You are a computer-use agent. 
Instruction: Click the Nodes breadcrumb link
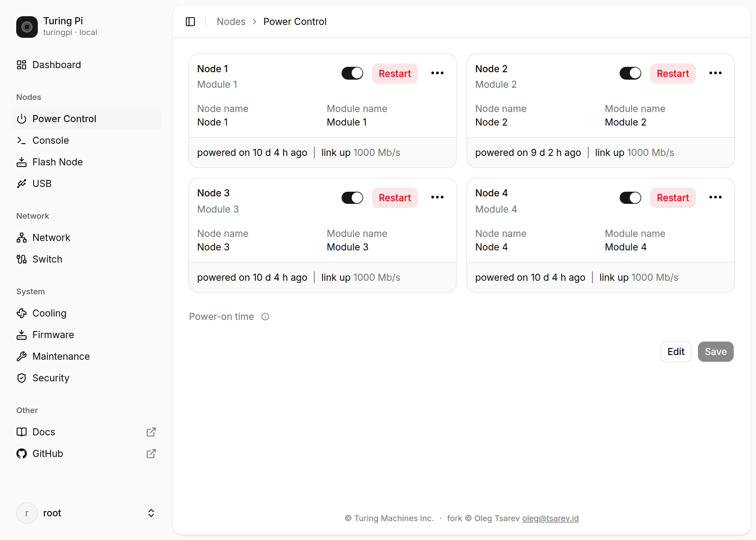[x=231, y=22]
